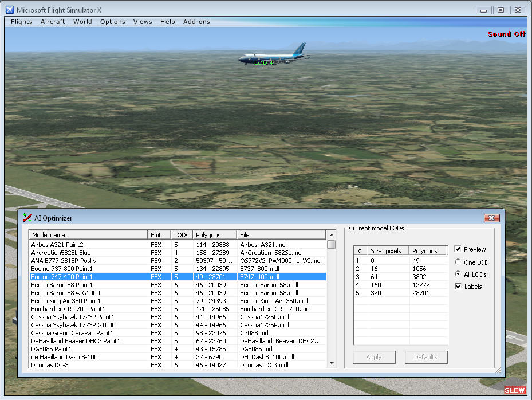
Task: Click the Size, pixels column header
Action: tap(388, 250)
